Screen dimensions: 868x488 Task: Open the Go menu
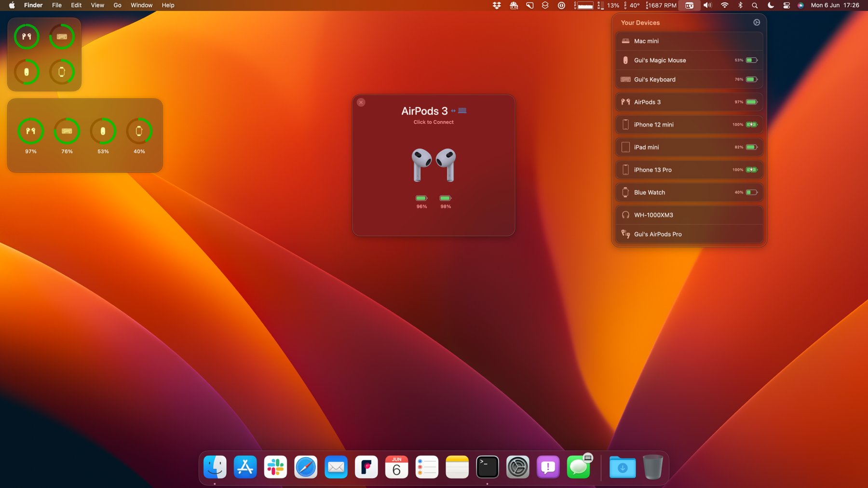(x=117, y=5)
